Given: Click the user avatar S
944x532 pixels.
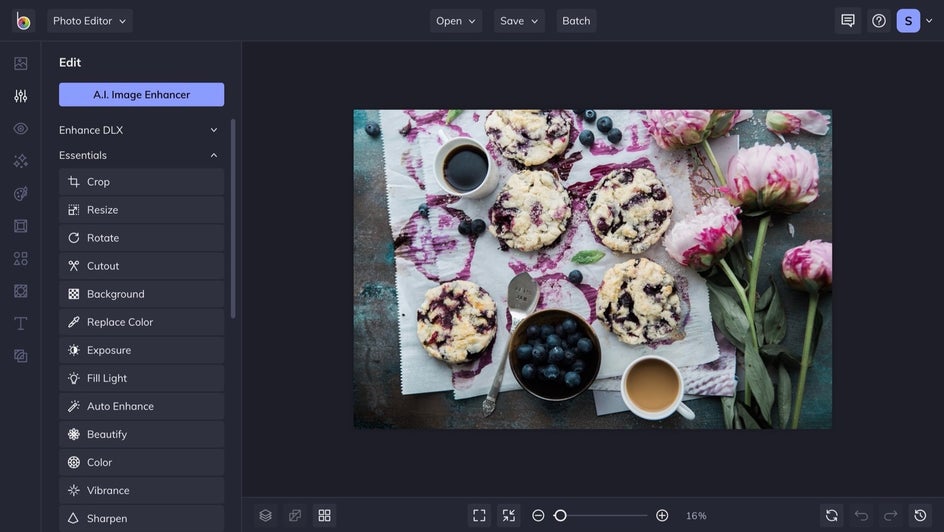Looking at the screenshot, I should point(908,20).
